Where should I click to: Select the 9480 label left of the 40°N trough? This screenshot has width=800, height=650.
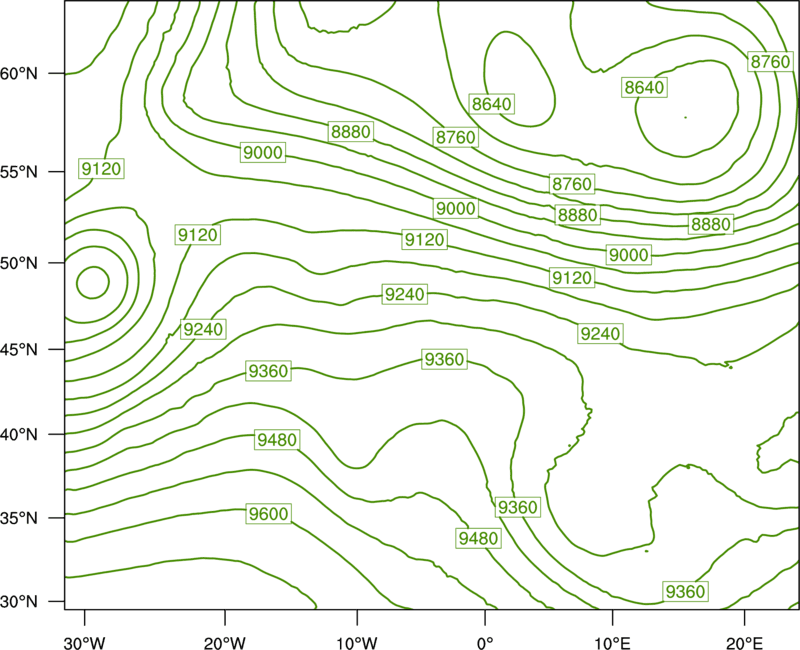pos(277,439)
